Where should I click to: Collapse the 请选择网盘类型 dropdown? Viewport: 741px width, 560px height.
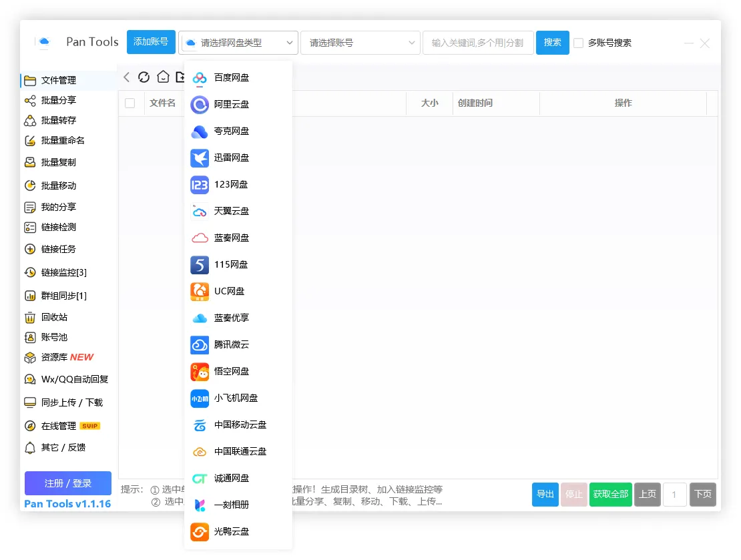pos(238,43)
